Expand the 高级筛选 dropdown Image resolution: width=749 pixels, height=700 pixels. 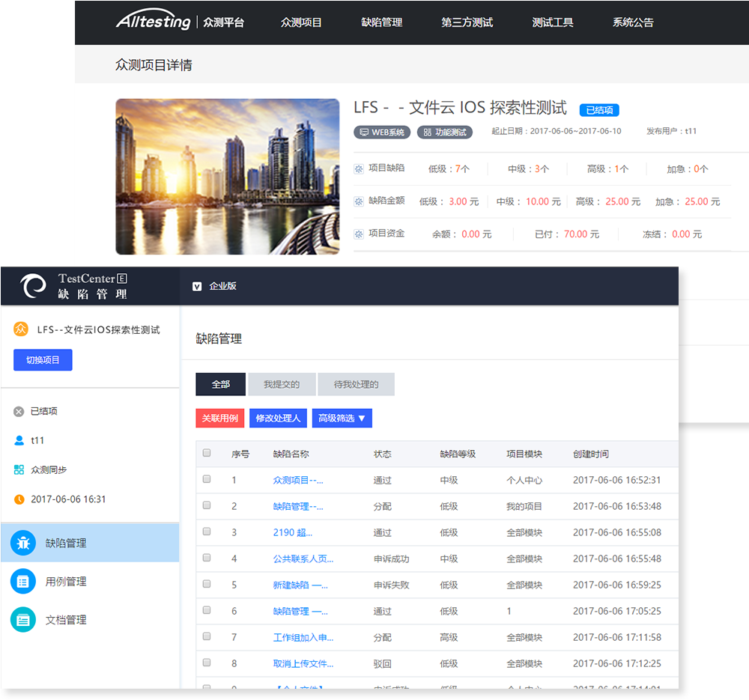pos(342,419)
